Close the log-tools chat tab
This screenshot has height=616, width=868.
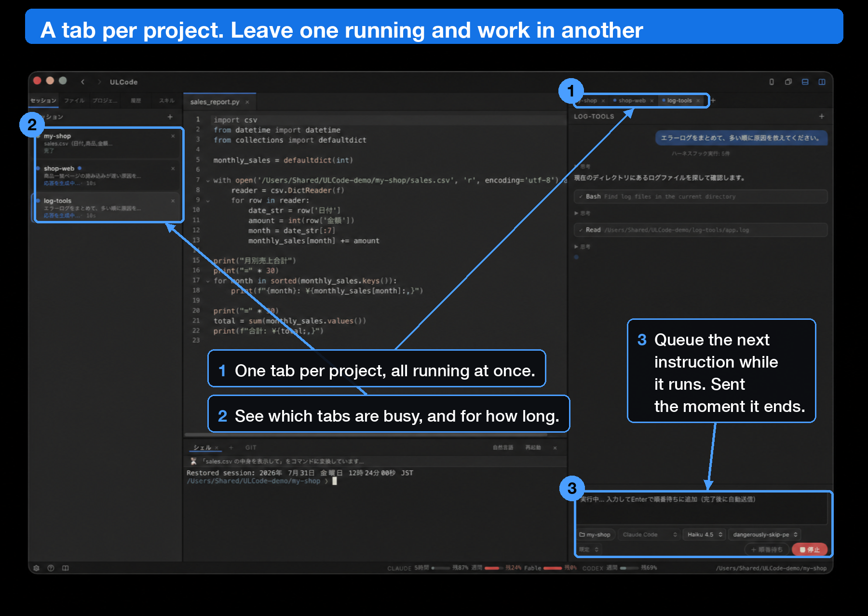click(698, 101)
